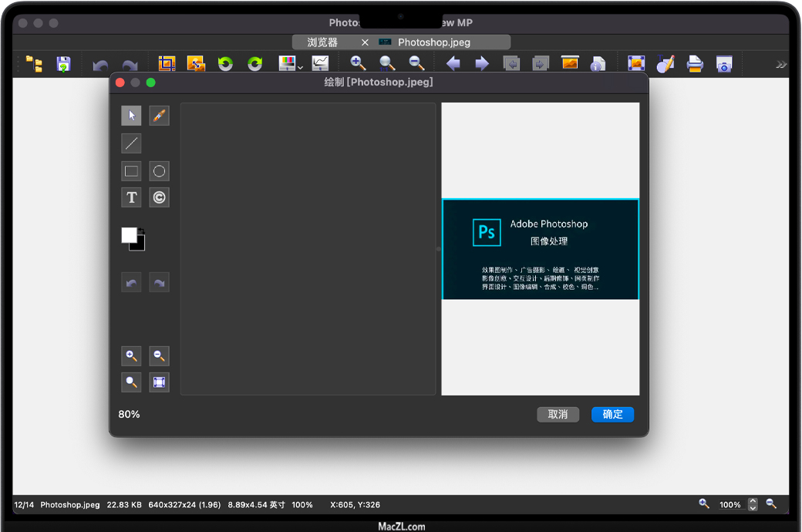The image size is (802, 532).
Task: Select the arrow pointer tool
Action: [x=131, y=116]
